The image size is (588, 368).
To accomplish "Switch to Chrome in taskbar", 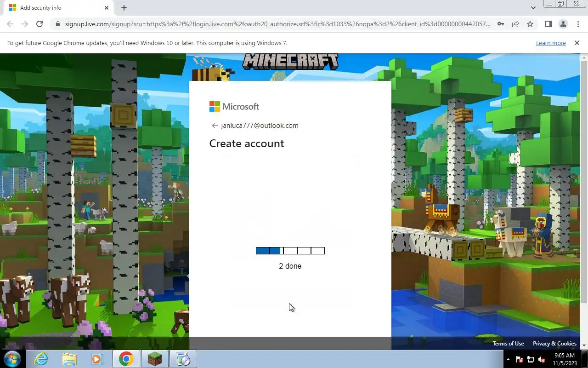I will click(x=126, y=359).
